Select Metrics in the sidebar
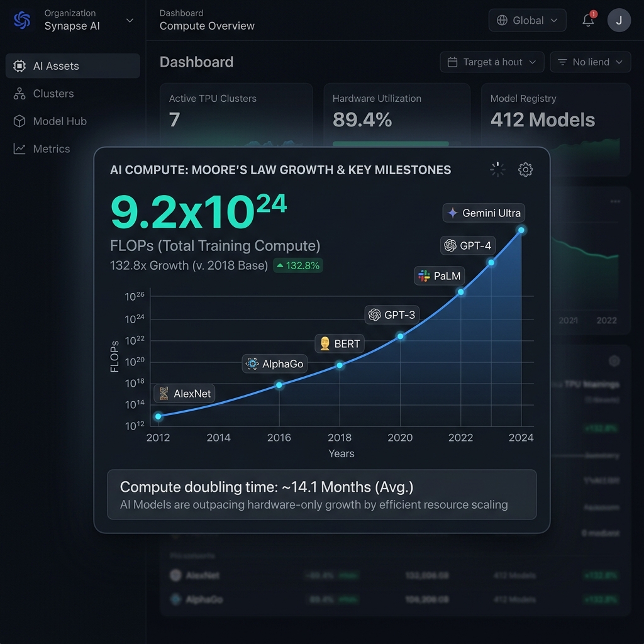 tap(73, 148)
